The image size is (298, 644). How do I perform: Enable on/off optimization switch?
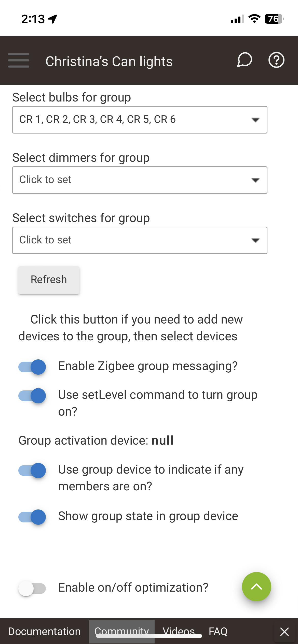coord(32,588)
